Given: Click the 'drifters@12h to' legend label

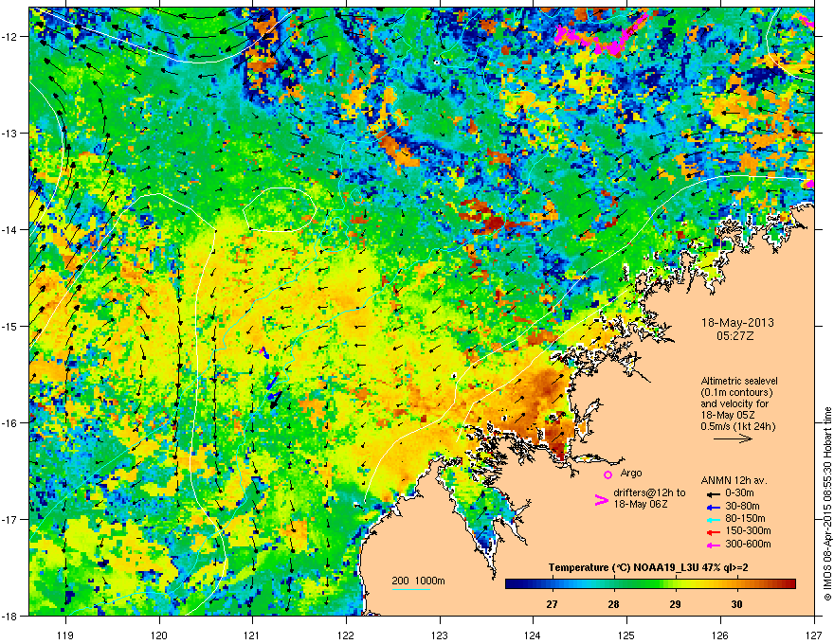Looking at the screenshot, I should coord(649,492).
